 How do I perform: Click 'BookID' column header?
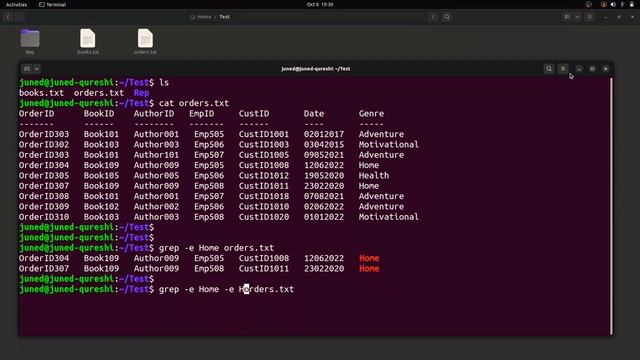point(99,113)
